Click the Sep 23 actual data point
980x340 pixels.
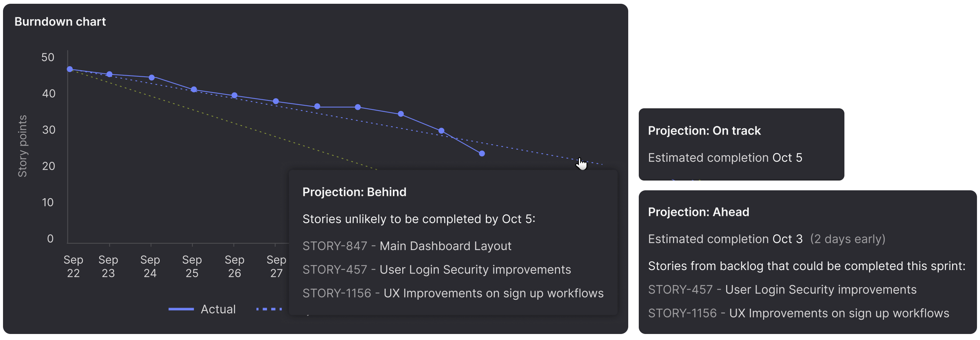coord(110,74)
